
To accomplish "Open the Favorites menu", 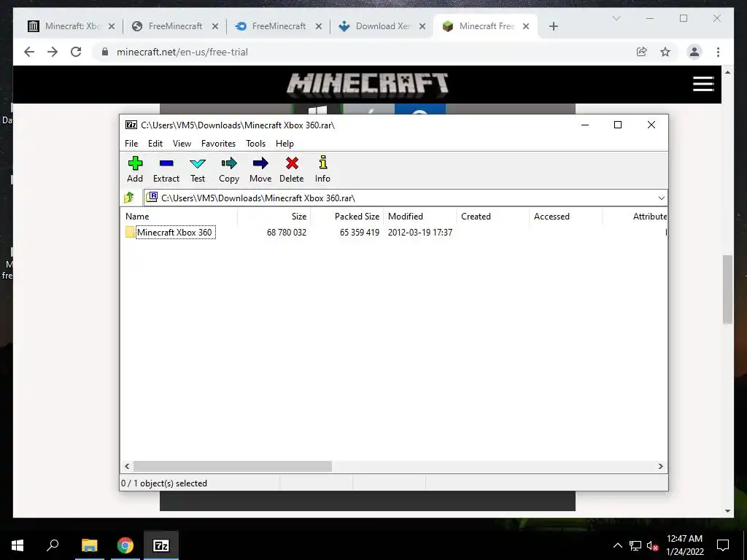I will click(218, 144).
